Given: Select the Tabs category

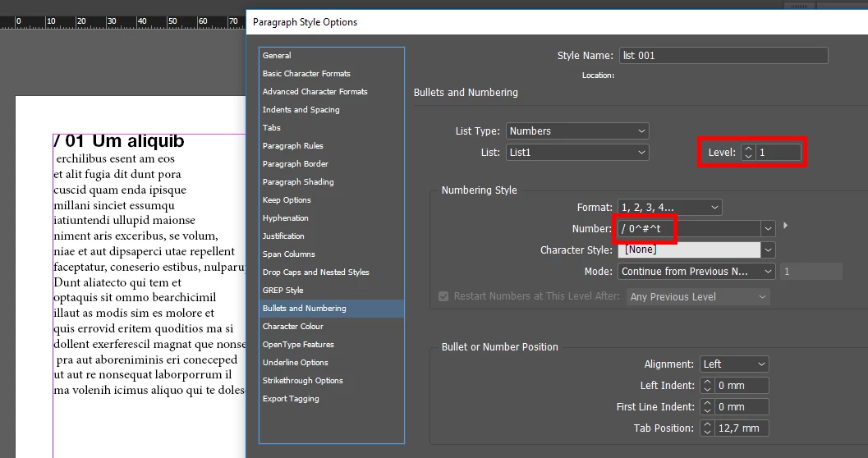Looking at the screenshot, I should click(x=331, y=128).
